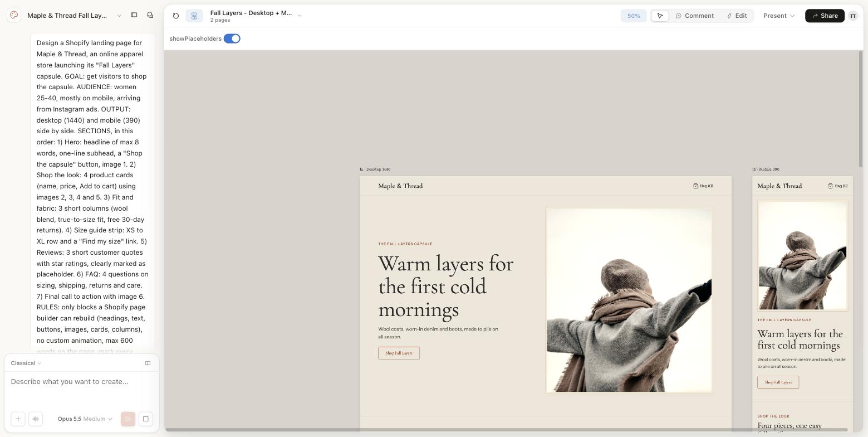Expand the Maple & Thread project dropdown
This screenshot has height=437, width=868.
tap(119, 16)
